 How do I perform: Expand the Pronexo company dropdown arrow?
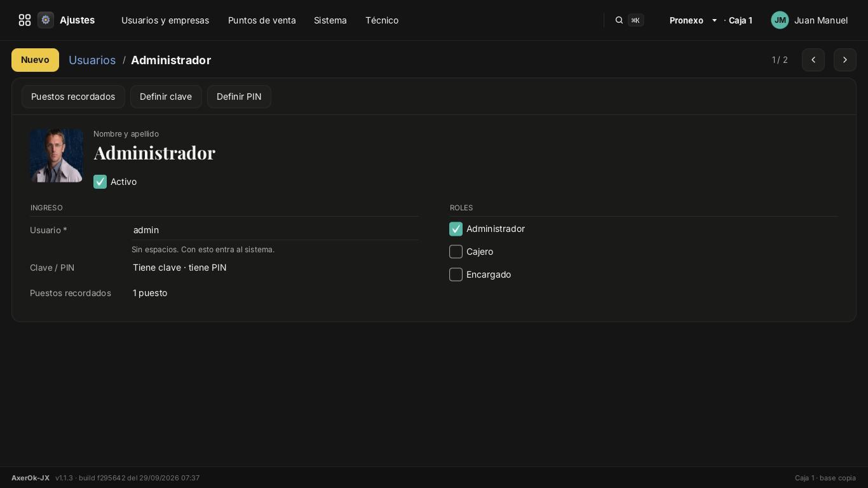pos(714,20)
